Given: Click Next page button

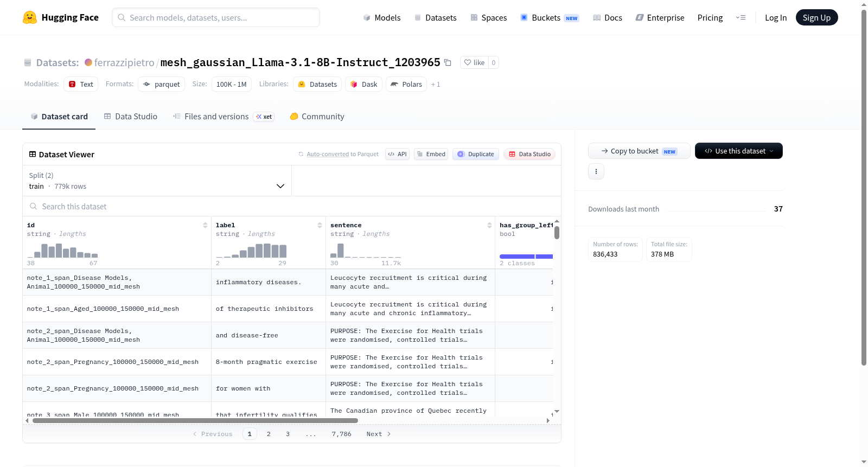Looking at the screenshot, I should click(379, 434).
